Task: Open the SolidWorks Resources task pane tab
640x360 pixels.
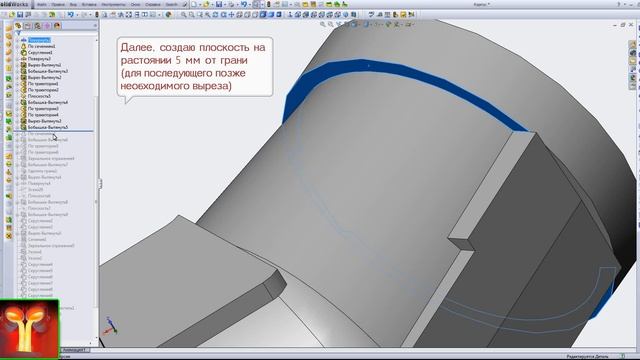Action: [x=633, y=44]
